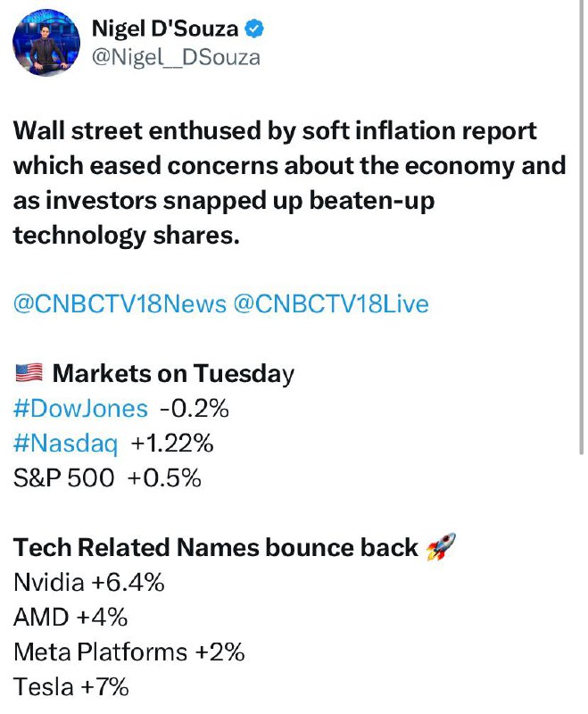588x714 pixels.
Task: Click the rocket emoji
Action: (x=441, y=546)
